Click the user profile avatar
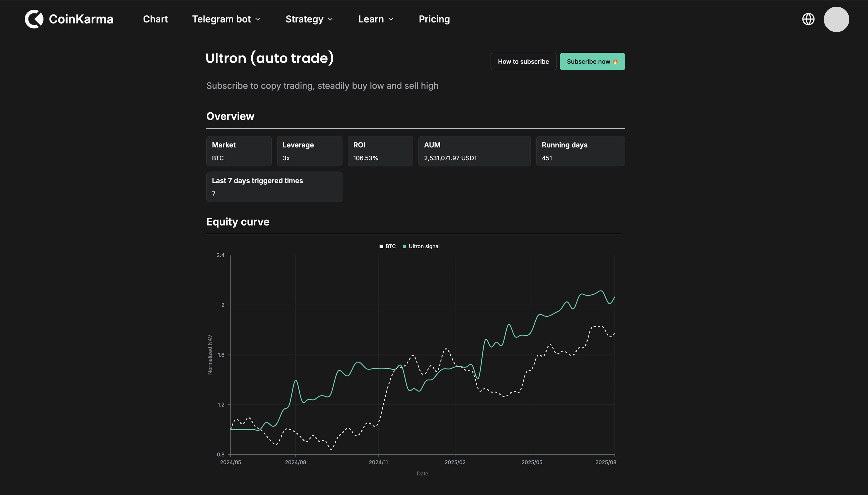The height and width of the screenshot is (495, 868). 836,19
